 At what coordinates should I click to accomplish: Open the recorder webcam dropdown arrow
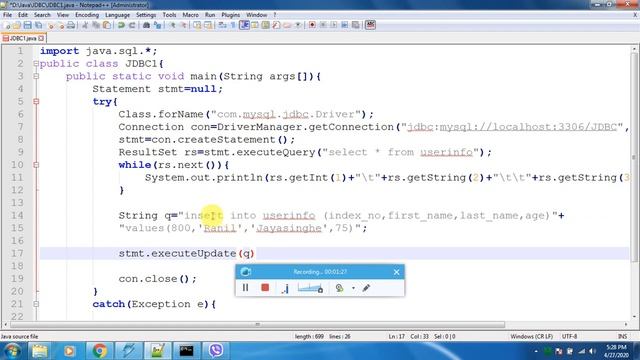click(353, 288)
